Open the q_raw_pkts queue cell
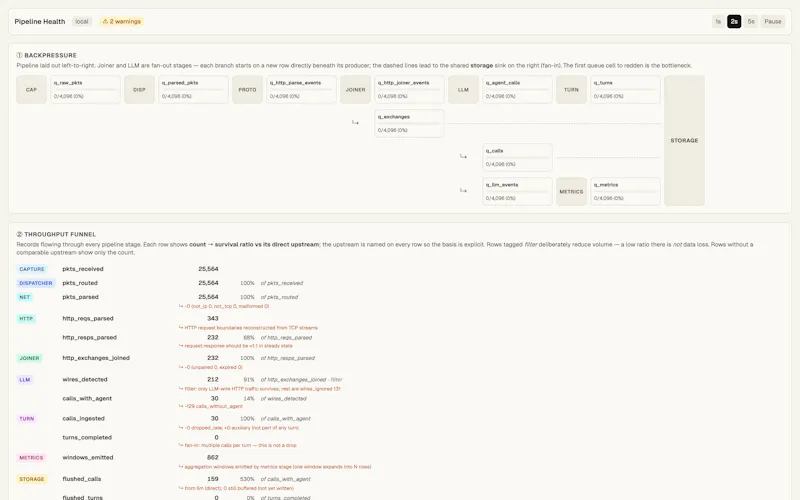Image resolution: width=800 pixels, height=500 pixels. tap(86, 90)
